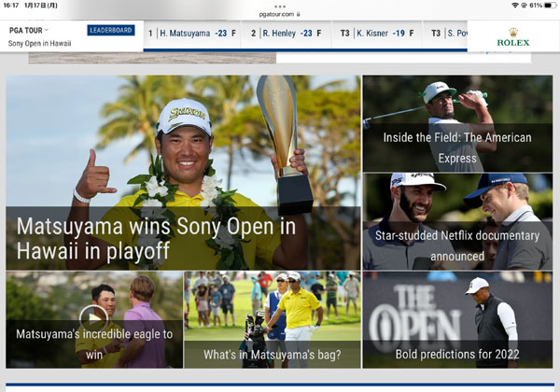This screenshot has width=560, height=392.
Task: Tap the pgatour.com address bar
Action: 280,14
